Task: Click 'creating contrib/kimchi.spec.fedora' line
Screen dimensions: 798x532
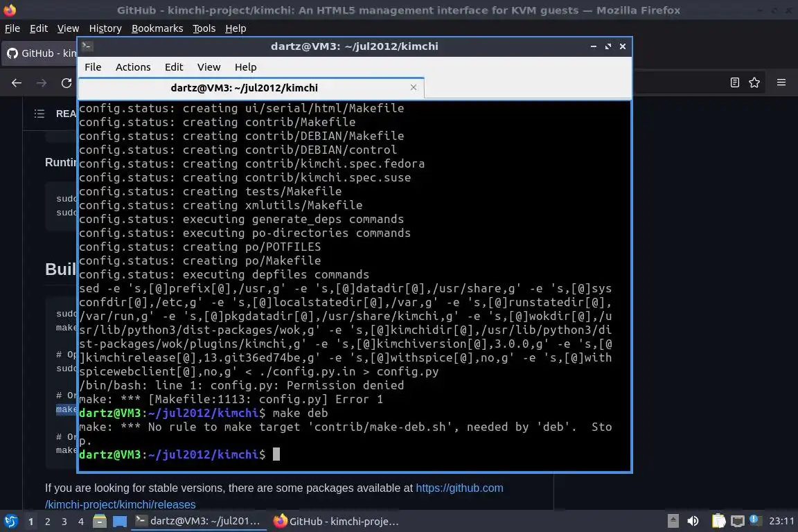Action: coord(252,164)
